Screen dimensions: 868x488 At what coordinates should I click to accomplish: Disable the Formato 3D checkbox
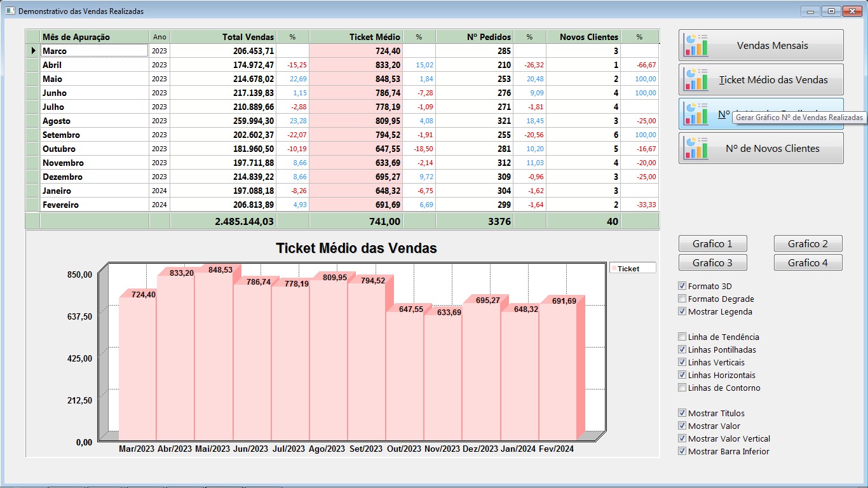(x=682, y=286)
